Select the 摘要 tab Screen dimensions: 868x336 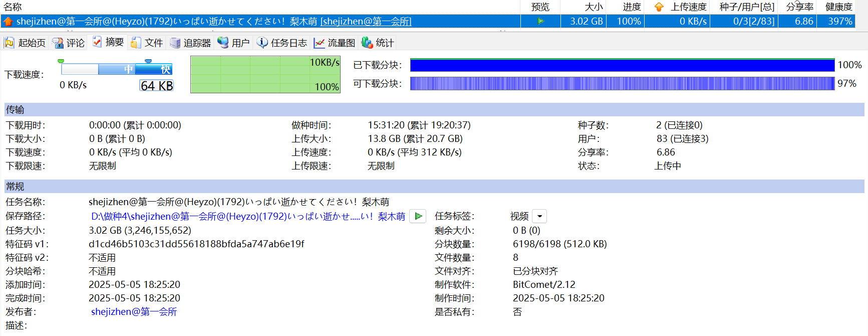point(108,42)
